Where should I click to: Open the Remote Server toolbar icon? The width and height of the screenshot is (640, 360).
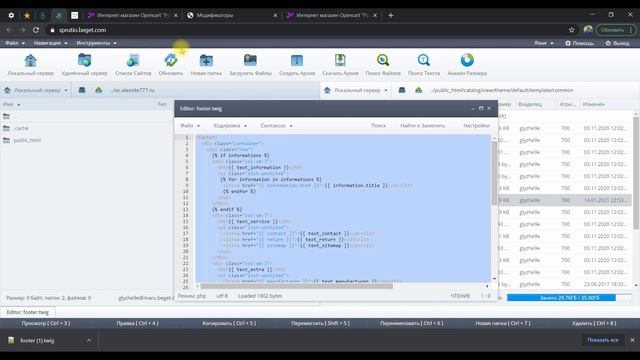[x=84, y=65]
